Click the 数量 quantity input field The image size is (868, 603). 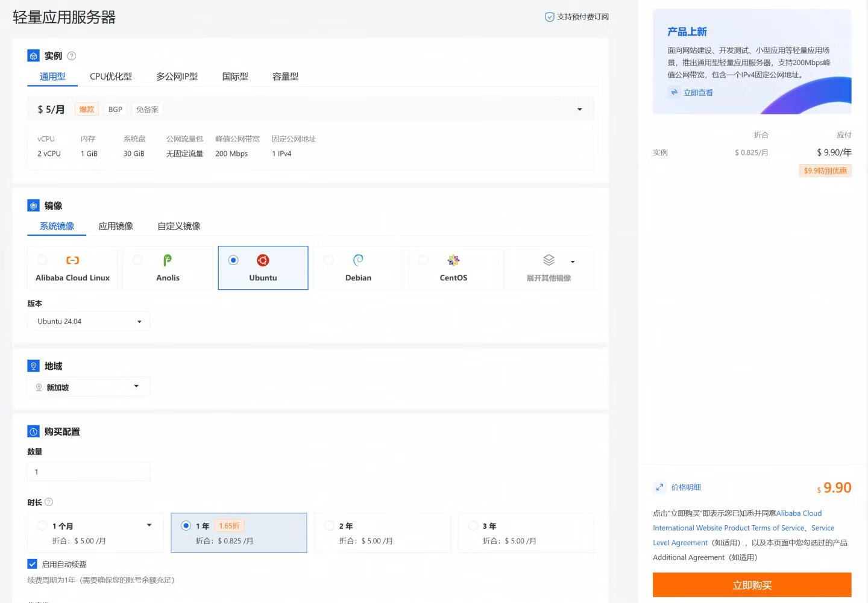89,472
